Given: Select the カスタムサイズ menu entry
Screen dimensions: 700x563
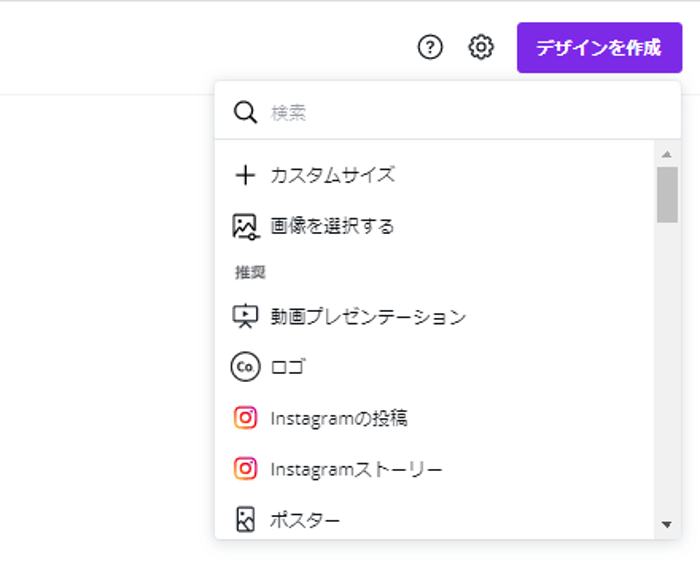Looking at the screenshot, I should [x=332, y=176].
